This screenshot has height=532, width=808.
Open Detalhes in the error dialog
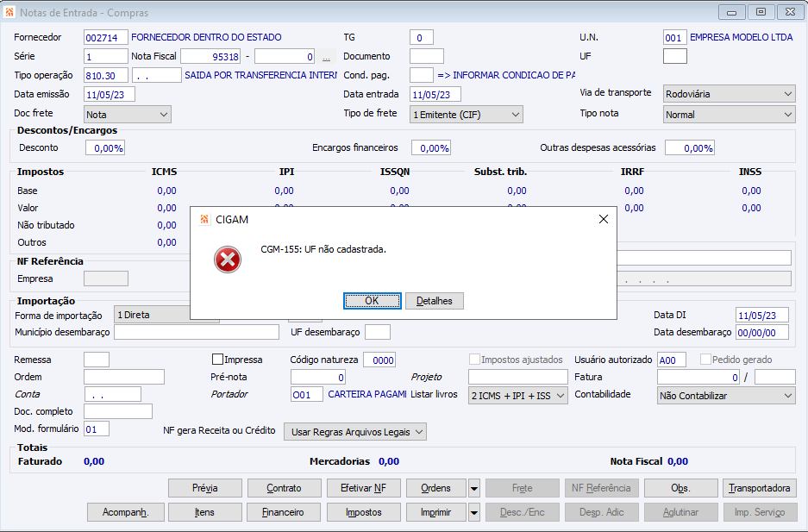click(435, 301)
